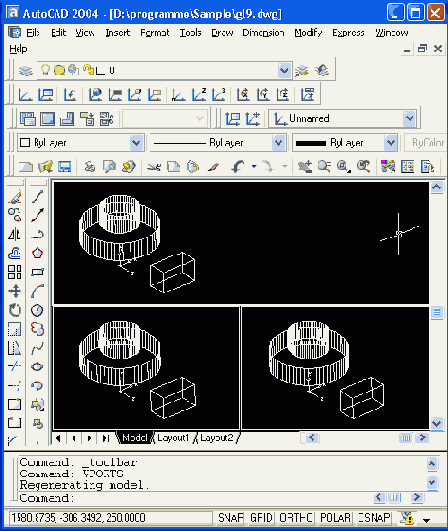
Task: Open the ByLayer linetype dropdown
Action: [278, 143]
